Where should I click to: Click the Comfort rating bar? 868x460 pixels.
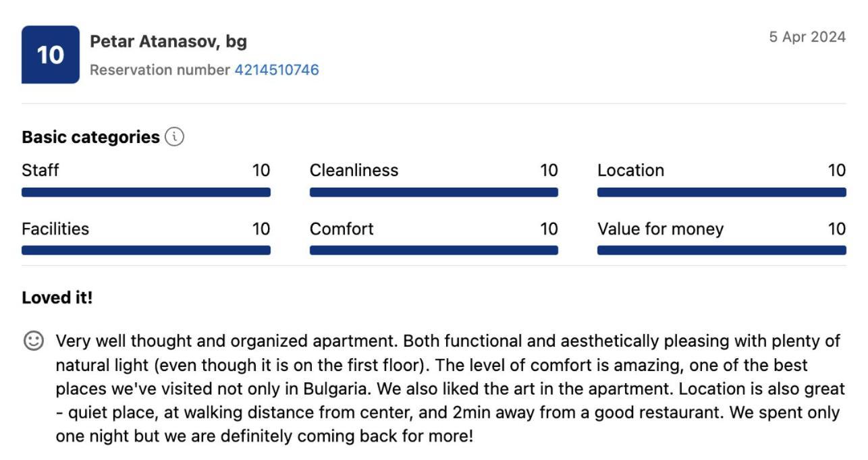click(x=434, y=250)
